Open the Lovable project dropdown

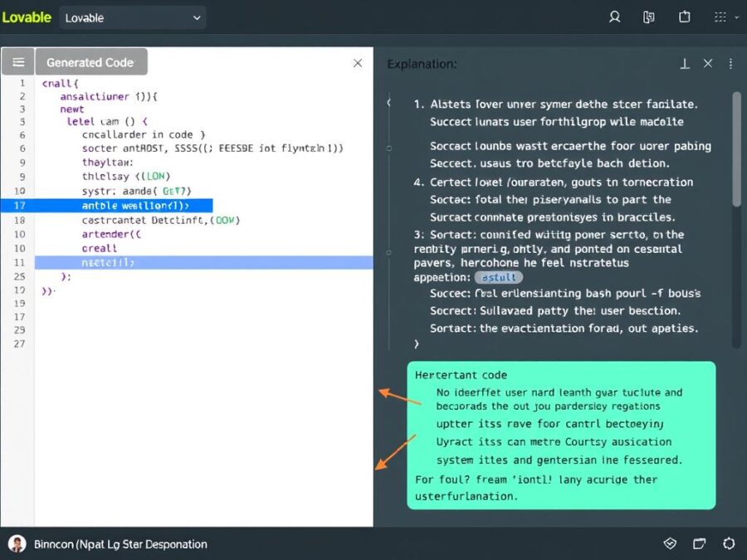pos(133,17)
